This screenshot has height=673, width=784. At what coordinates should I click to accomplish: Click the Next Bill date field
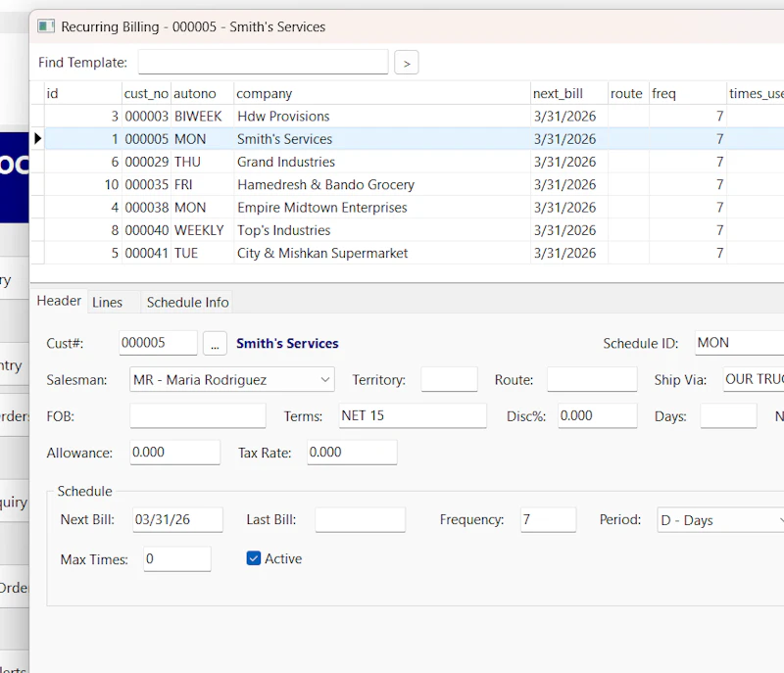177,519
